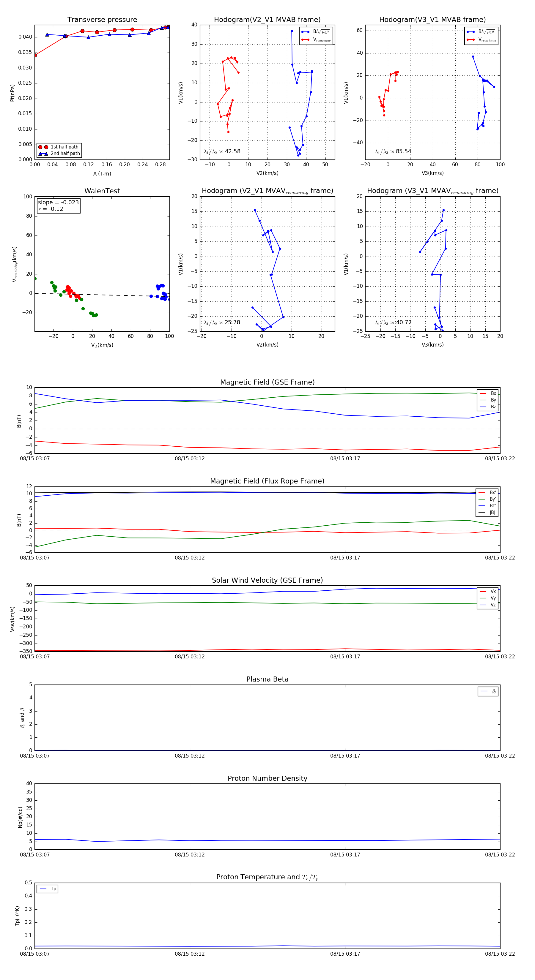This screenshot has width=535, height=980.
Task: Click the "Transverse pressure" plot title
Action: pyautogui.click(x=102, y=20)
